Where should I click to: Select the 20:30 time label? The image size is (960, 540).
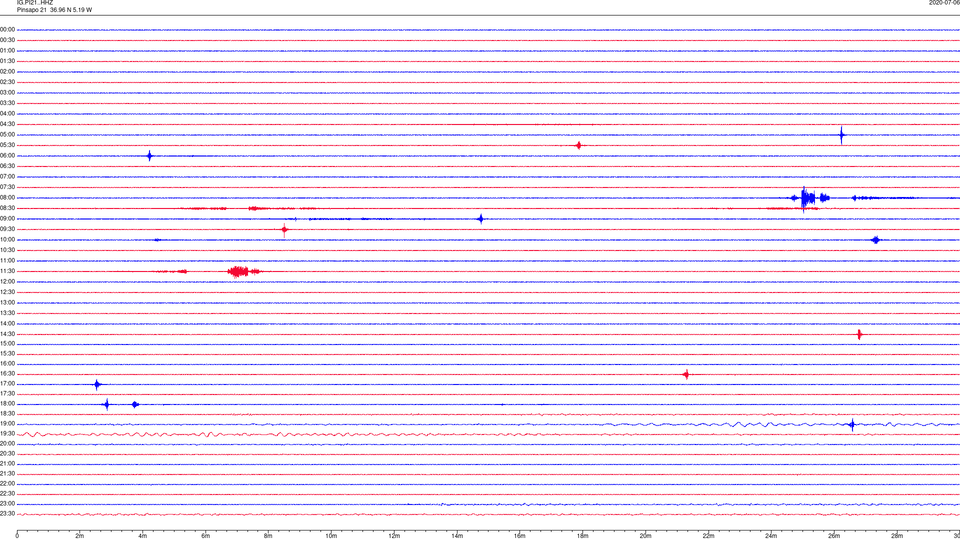click(7, 454)
